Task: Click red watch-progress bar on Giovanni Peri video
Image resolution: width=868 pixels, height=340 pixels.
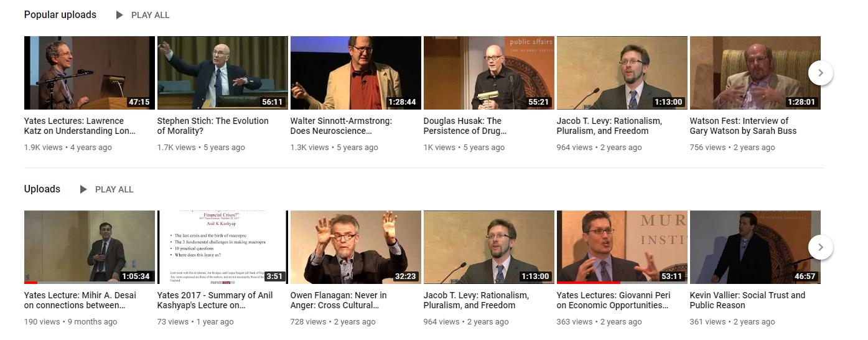Action: tap(589, 283)
